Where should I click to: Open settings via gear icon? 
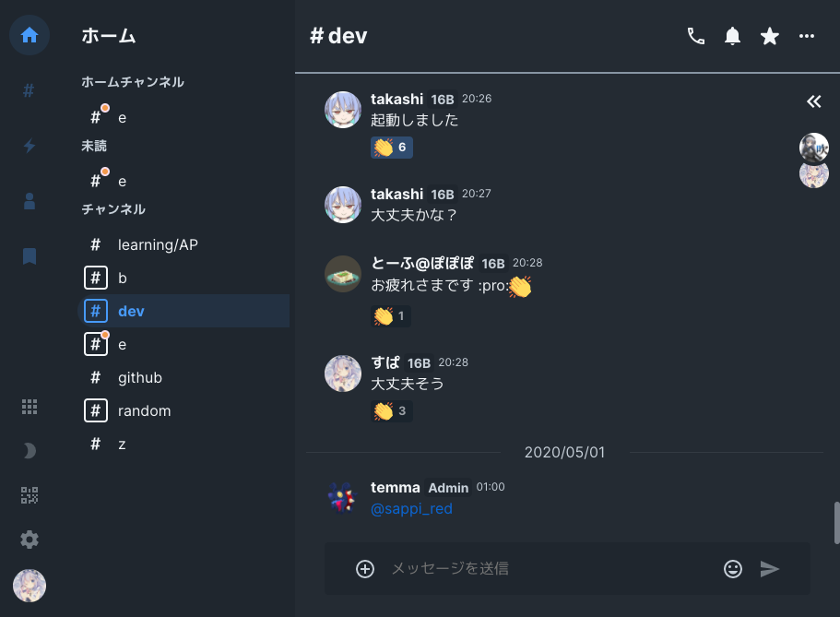click(29, 540)
